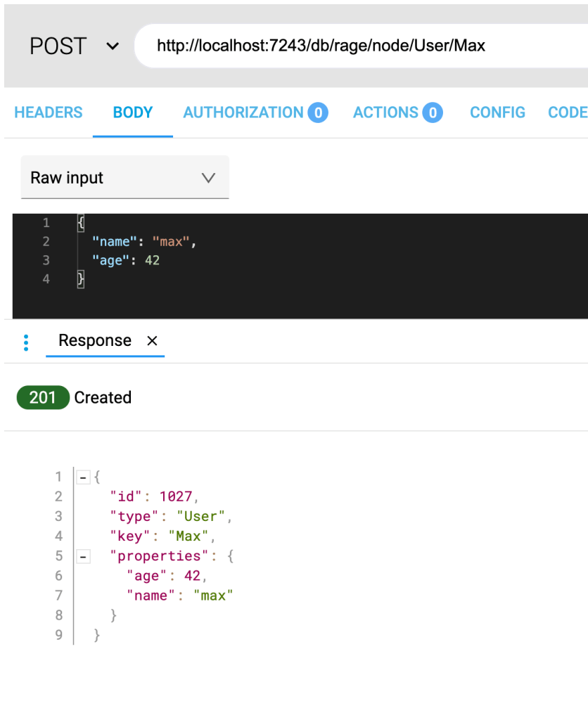Click the ACTIONS count badge
The image size is (588, 720).
coord(433,112)
